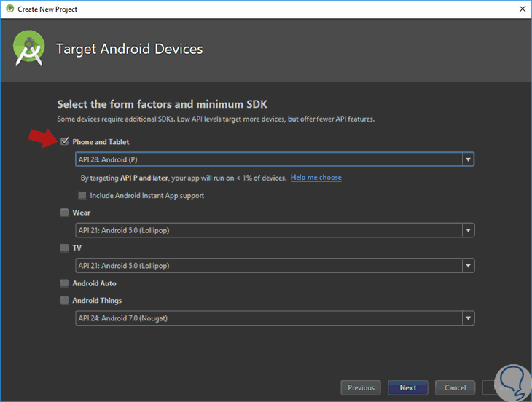This screenshot has width=532, height=402.
Task: Open the Help me choose link
Action: (316, 178)
